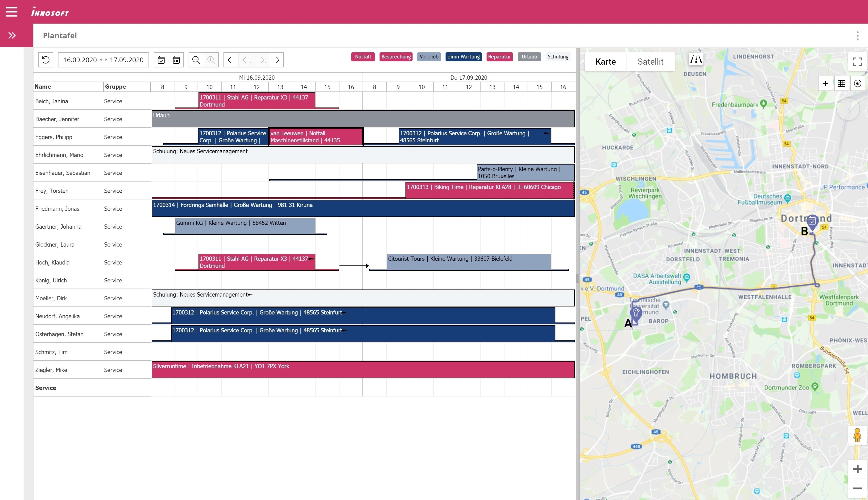Click the reset/undo view icon
This screenshot has height=500, width=868.
tap(46, 60)
